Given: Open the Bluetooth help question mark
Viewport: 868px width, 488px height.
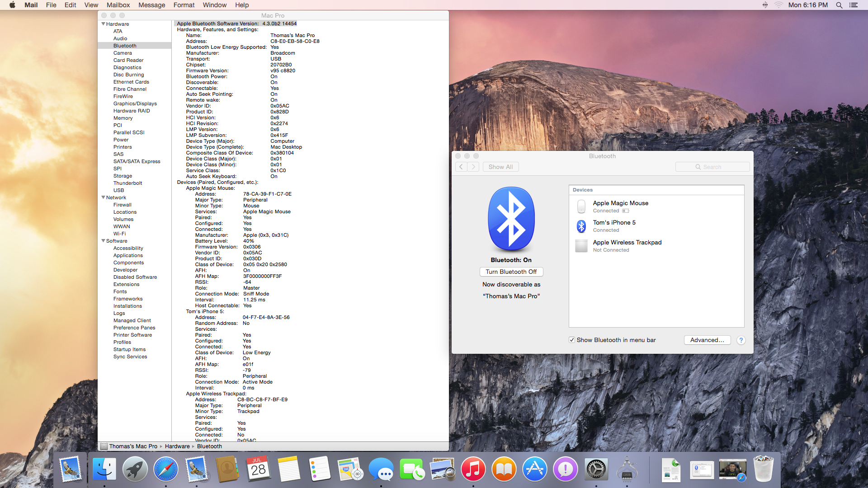Looking at the screenshot, I should (x=741, y=340).
